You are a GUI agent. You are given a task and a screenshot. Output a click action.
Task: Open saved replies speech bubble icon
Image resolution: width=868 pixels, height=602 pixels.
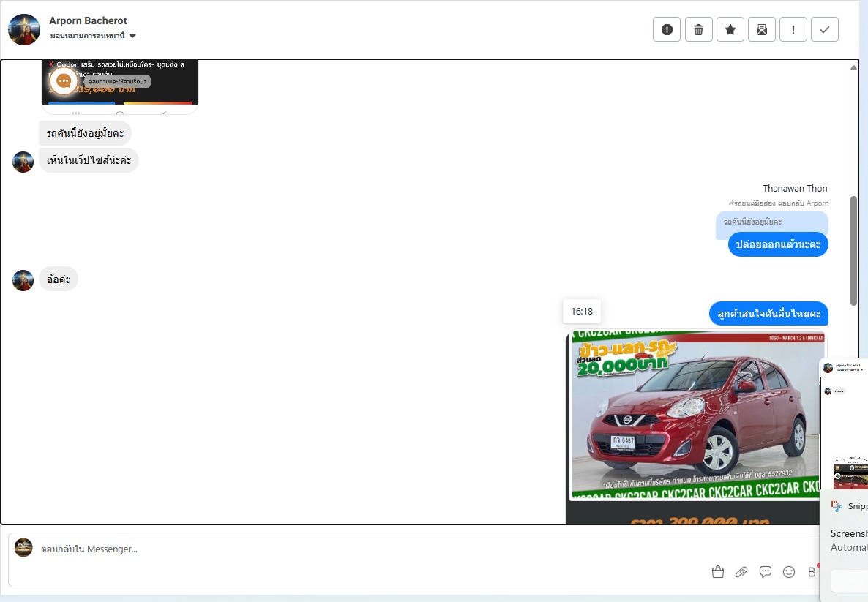pyautogui.click(x=766, y=572)
